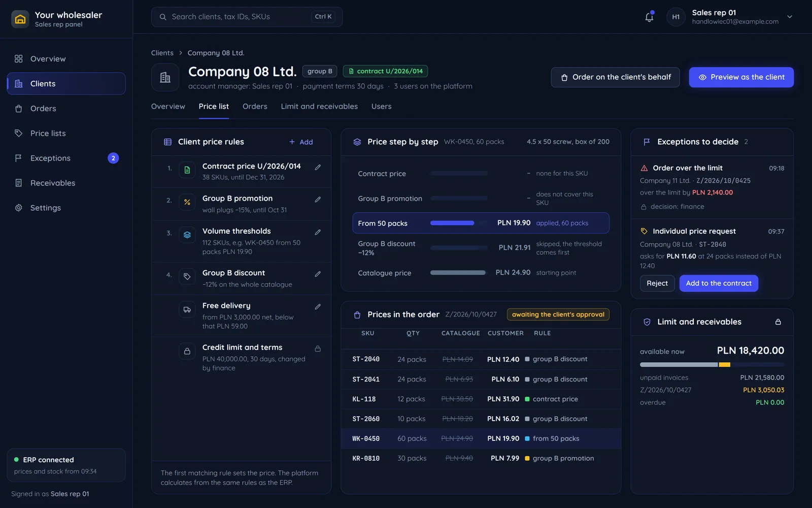Viewport: 812px width, 508px height.
Task: Open the client's Orders tab
Action: (x=255, y=106)
